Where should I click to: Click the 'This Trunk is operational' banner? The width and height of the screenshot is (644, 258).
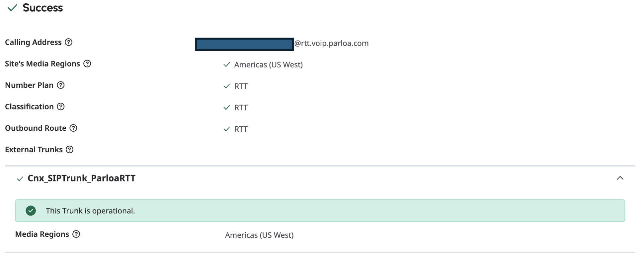point(320,211)
